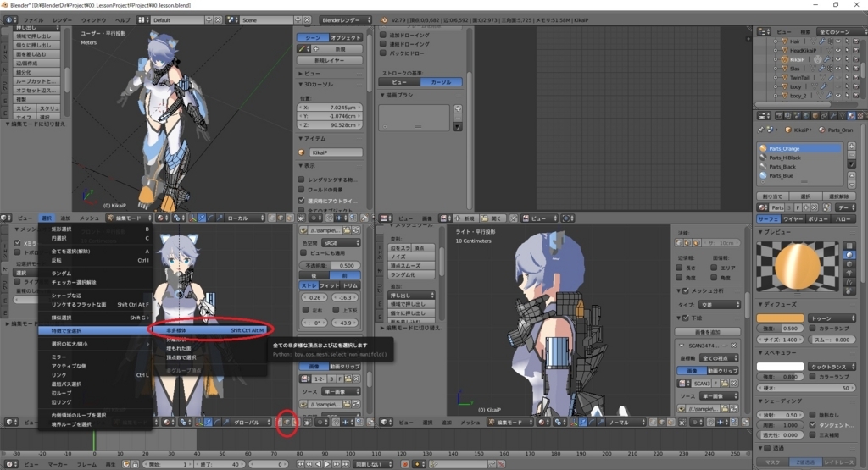868x470 pixels.
Task: Click the specular white color swatch
Action: coord(780,366)
